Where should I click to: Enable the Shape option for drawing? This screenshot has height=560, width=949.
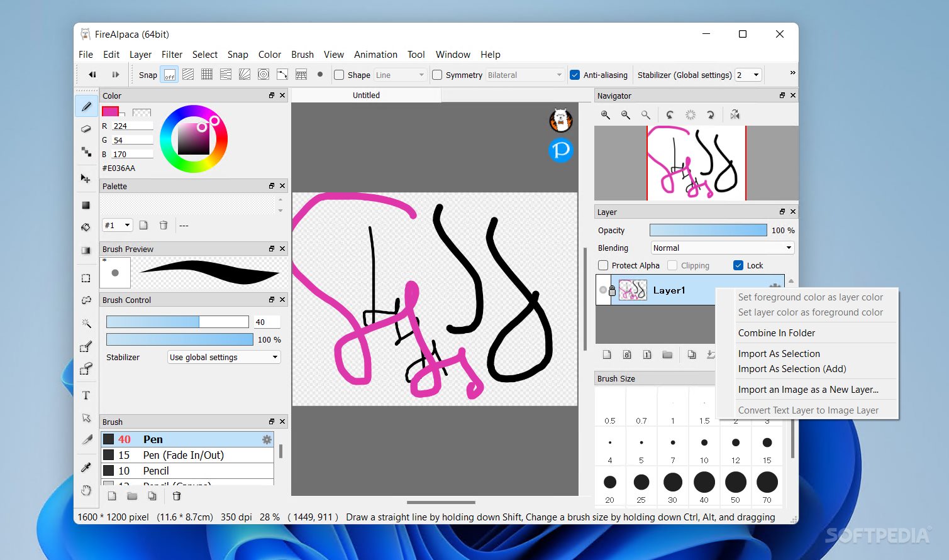tap(340, 74)
